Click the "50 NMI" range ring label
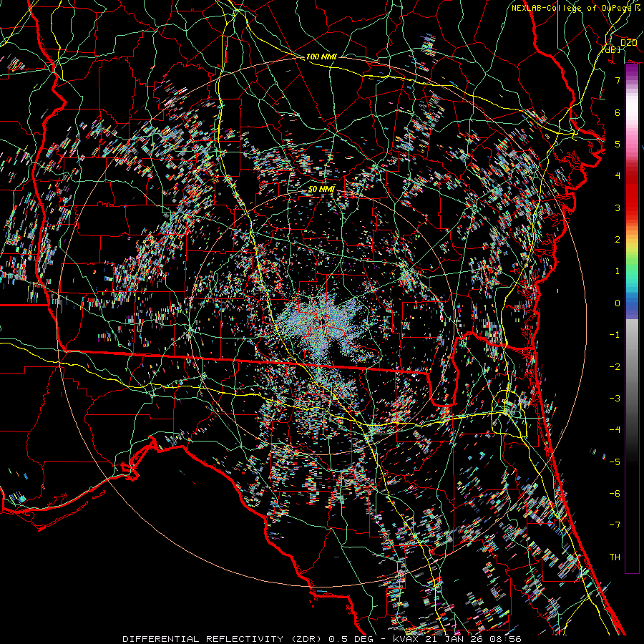The width and height of the screenshot is (644, 644). pos(321,189)
